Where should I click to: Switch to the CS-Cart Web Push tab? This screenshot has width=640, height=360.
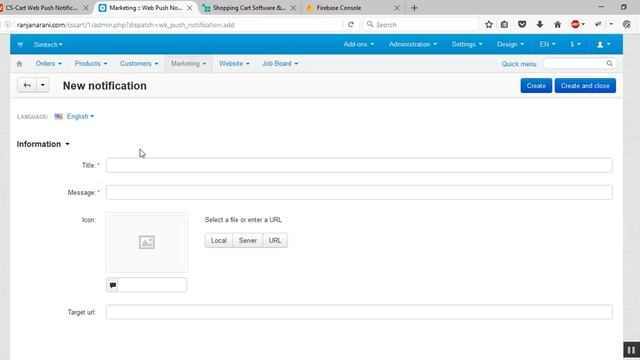[x=42, y=8]
